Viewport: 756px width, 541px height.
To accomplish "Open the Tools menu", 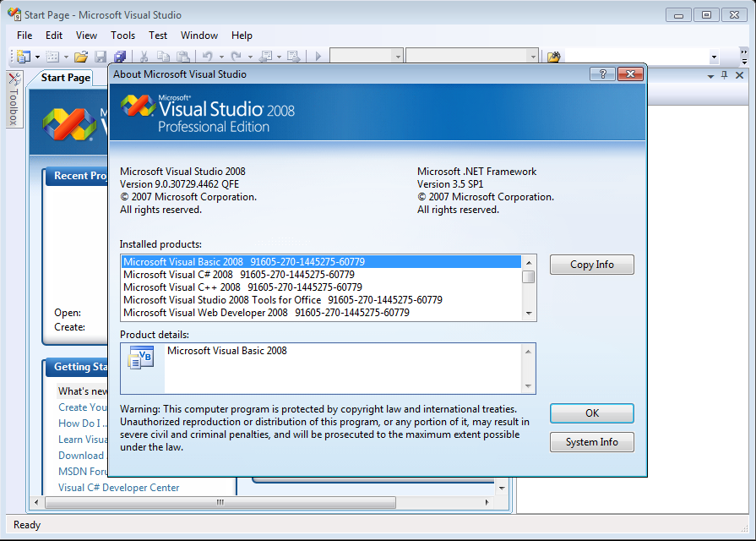I will (123, 36).
